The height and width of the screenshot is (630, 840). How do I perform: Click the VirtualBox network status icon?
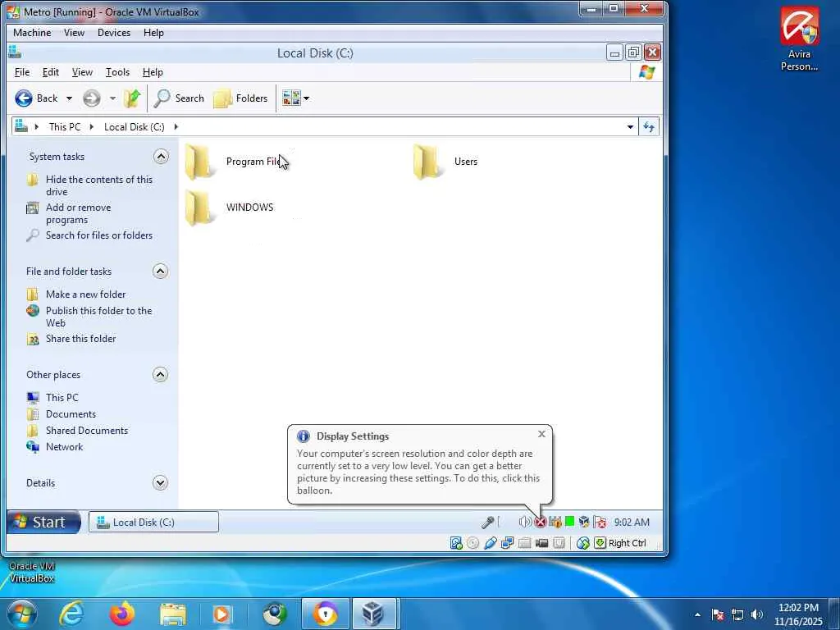tap(507, 543)
